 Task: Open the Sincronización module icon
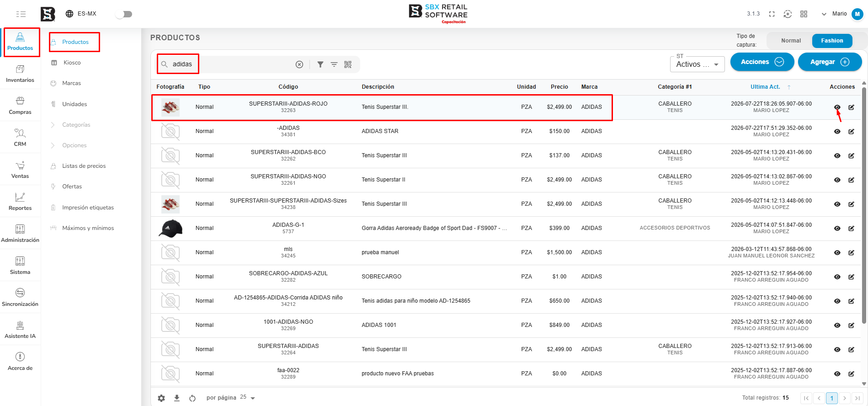coord(20,293)
